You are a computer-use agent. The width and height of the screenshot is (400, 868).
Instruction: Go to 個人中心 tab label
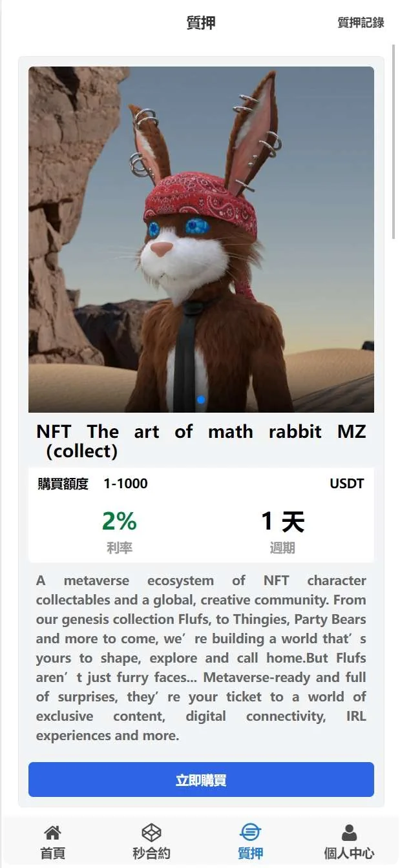349,853
